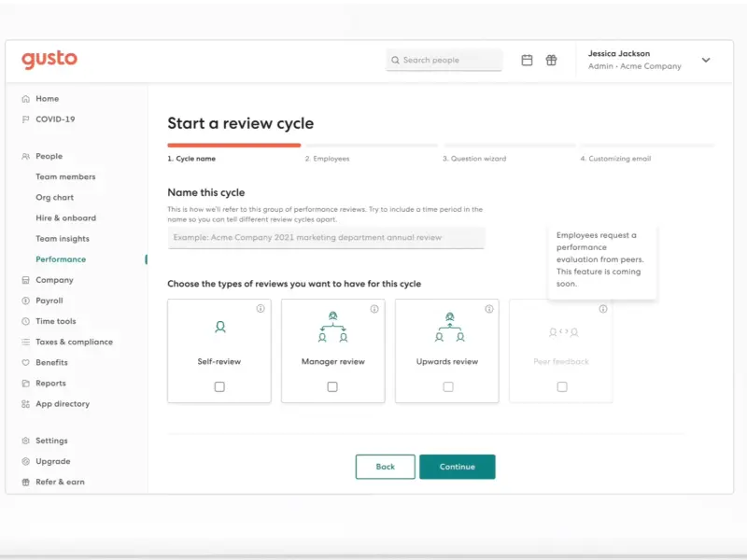The width and height of the screenshot is (747, 560).
Task: Expand Time tools in the sidebar
Action: pyautogui.click(x=55, y=321)
